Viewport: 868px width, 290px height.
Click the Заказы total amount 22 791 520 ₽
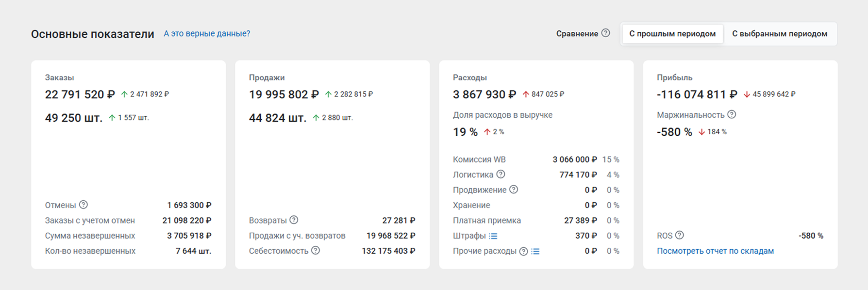(80, 94)
